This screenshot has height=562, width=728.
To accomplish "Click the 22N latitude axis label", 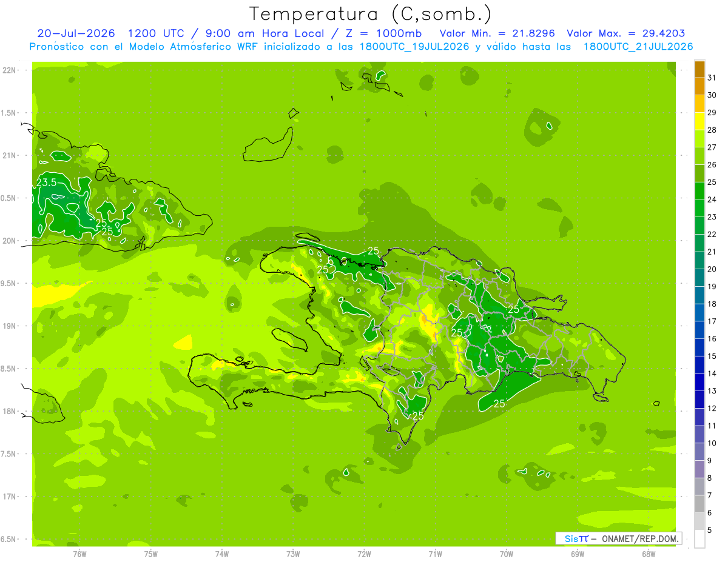I will 10,70.
